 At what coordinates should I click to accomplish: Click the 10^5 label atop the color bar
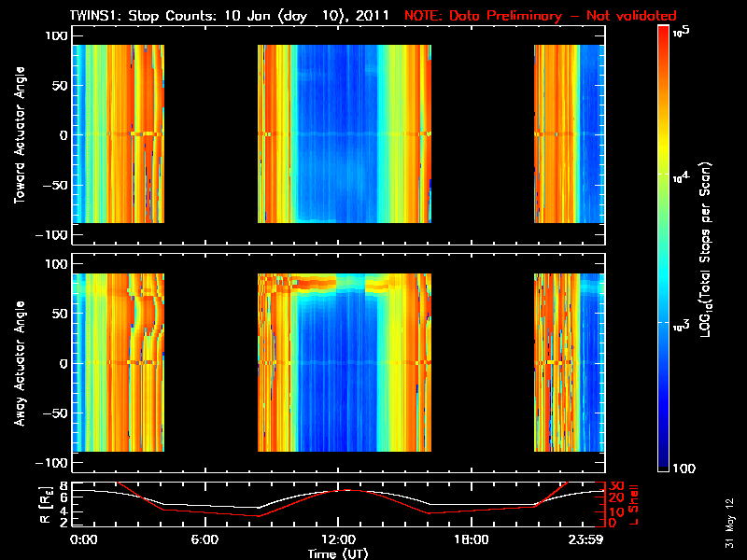[x=681, y=31]
